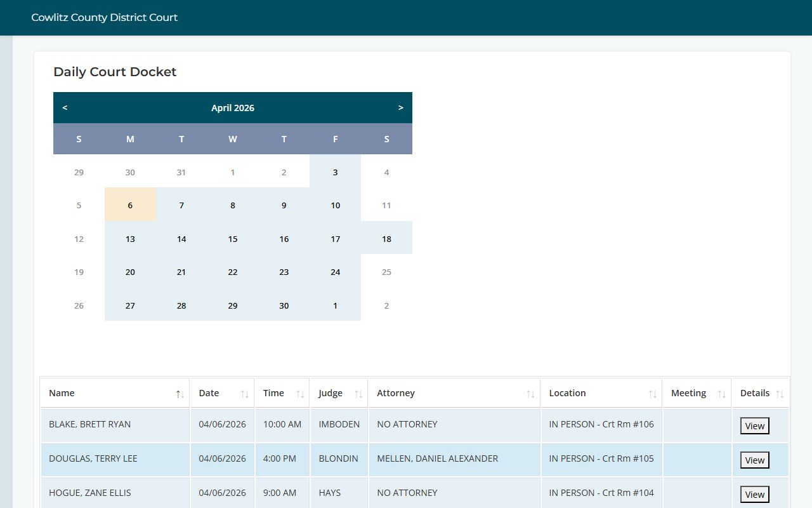
Task: Pick April 13 in the calendar
Action: (x=130, y=239)
